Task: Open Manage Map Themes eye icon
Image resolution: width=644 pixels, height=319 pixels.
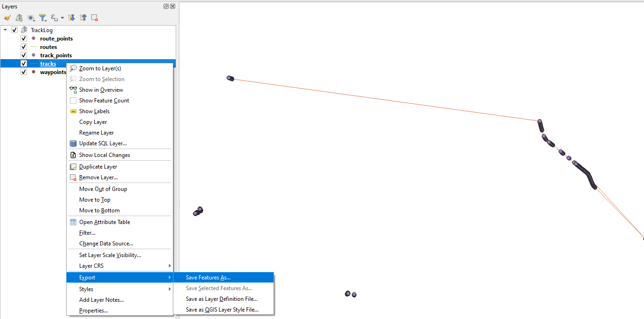Action: click(31, 18)
